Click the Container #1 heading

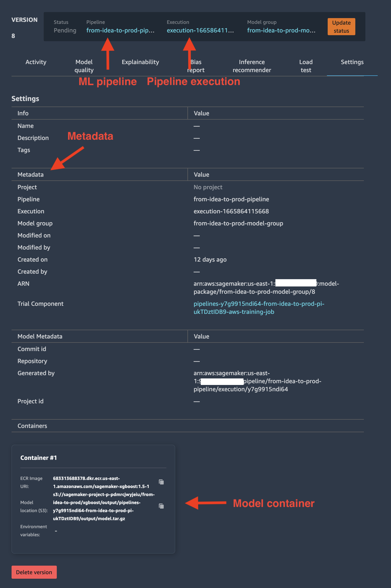pos(39,458)
